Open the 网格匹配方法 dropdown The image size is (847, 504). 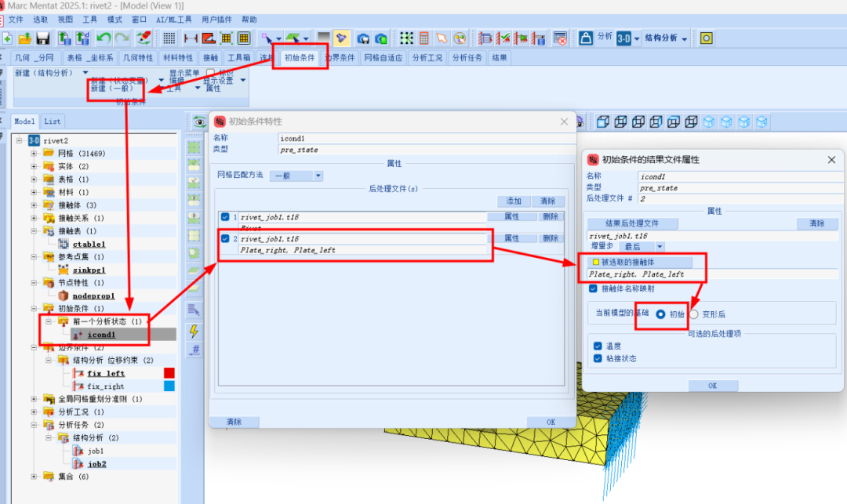(296, 176)
